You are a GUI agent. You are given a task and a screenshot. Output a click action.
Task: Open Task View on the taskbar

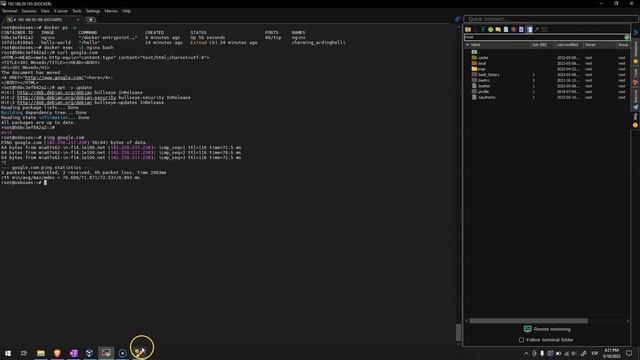(x=24, y=353)
